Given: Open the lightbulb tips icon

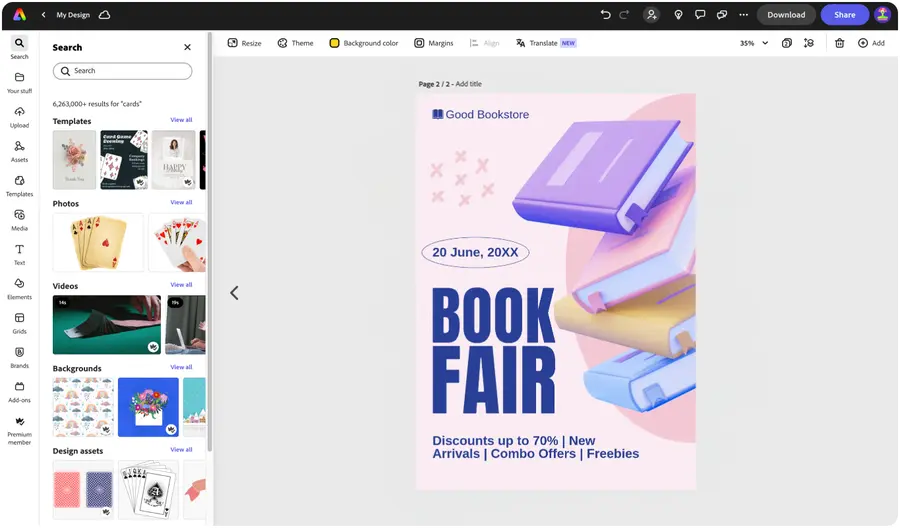Looking at the screenshot, I should coord(678,15).
